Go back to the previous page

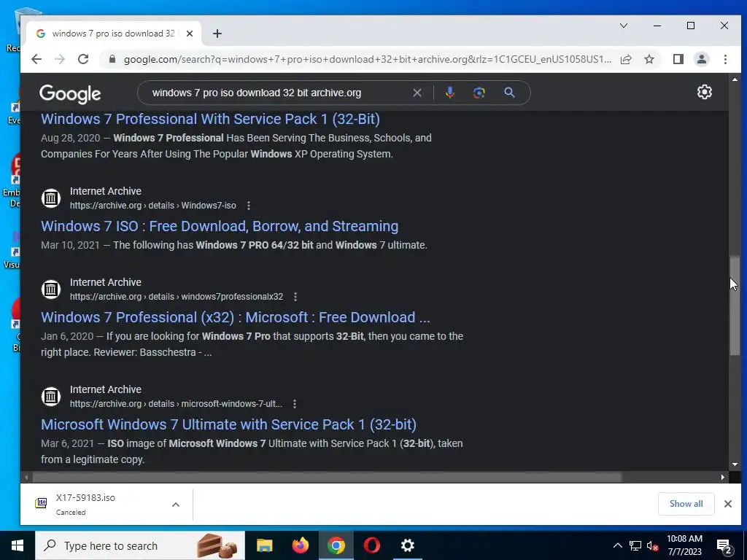click(x=36, y=59)
